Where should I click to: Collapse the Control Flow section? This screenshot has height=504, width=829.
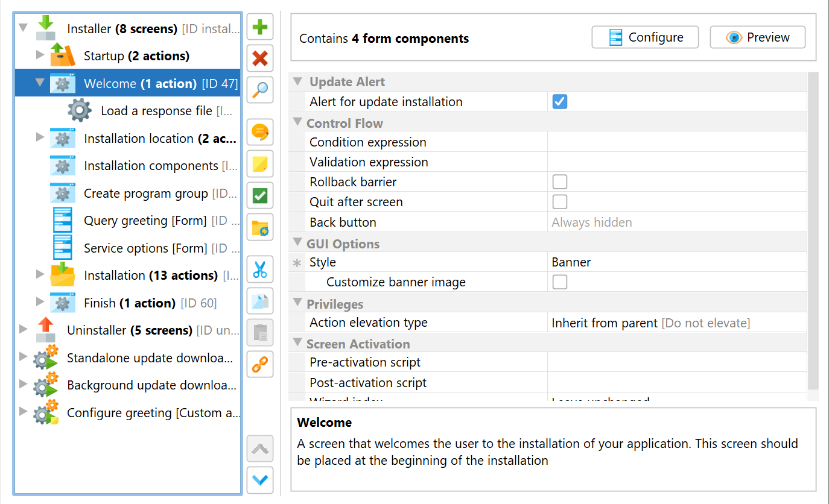pyautogui.click(x=297, y=122)
